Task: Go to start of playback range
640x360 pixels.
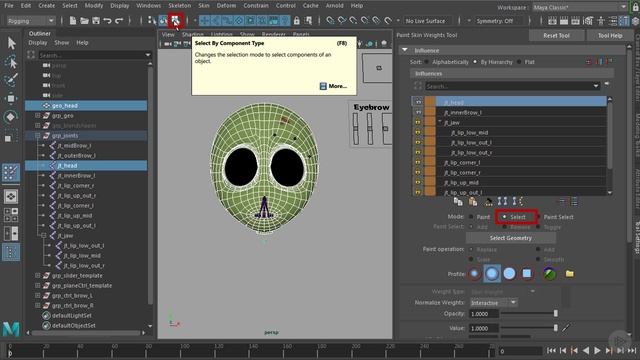Action: click(551, 350)
